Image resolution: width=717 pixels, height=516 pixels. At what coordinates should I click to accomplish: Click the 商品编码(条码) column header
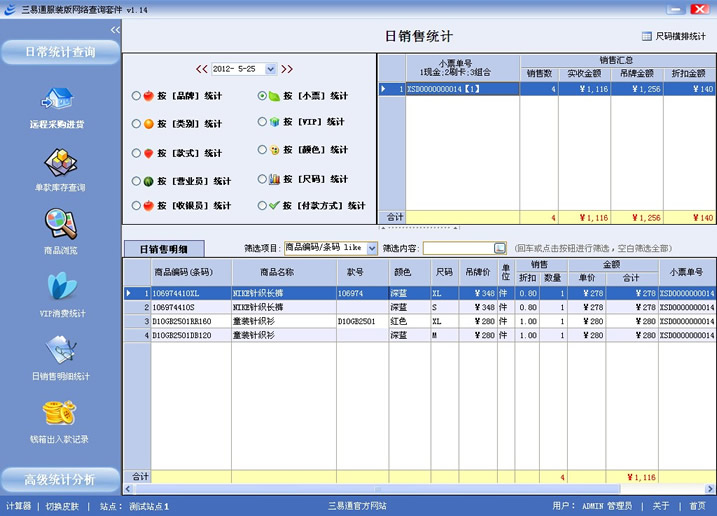tap(191, 272)
